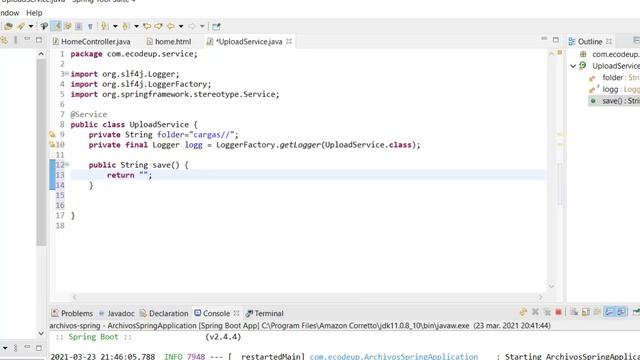Switch to the home.html editor tab
Screen dimensions: 640x360
coord(169,42)
